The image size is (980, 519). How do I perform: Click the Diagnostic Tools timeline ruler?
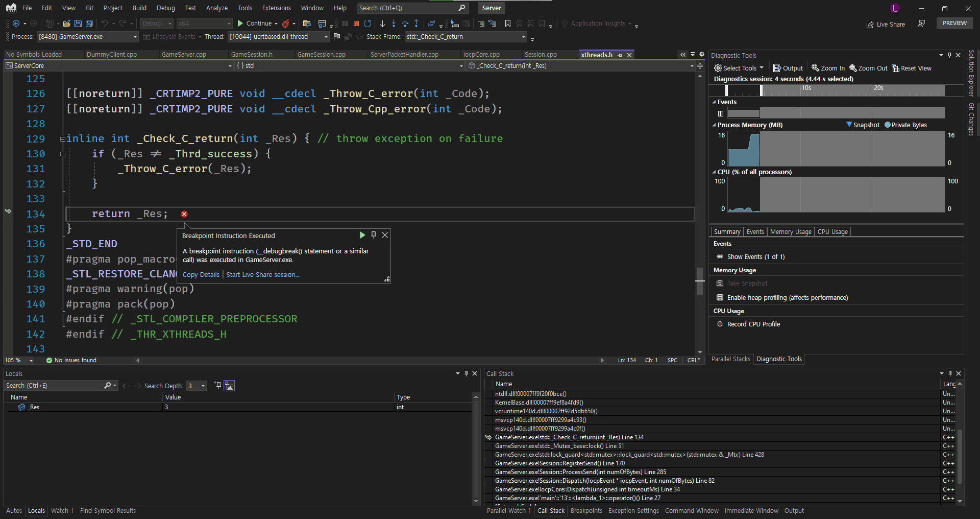tap(836, 90)
